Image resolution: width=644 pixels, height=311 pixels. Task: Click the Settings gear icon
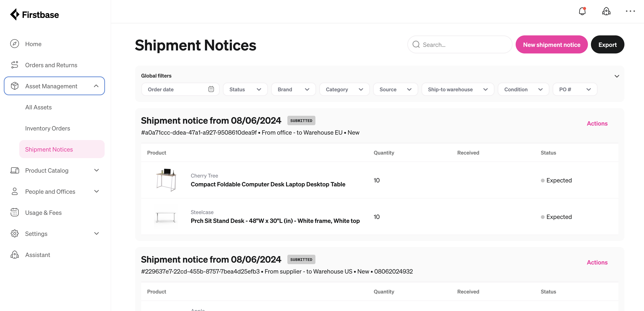point(14,233)
